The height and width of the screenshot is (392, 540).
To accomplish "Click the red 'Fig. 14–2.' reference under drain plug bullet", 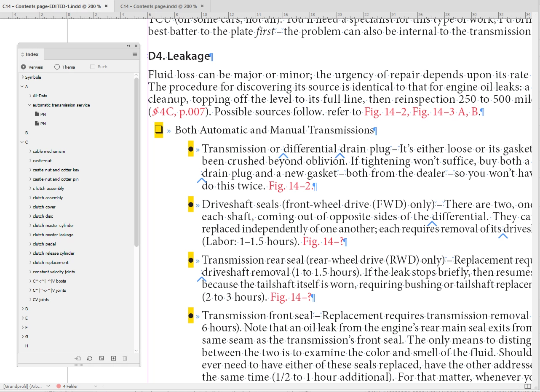I will pyautogui.click(x=291, y=186).
